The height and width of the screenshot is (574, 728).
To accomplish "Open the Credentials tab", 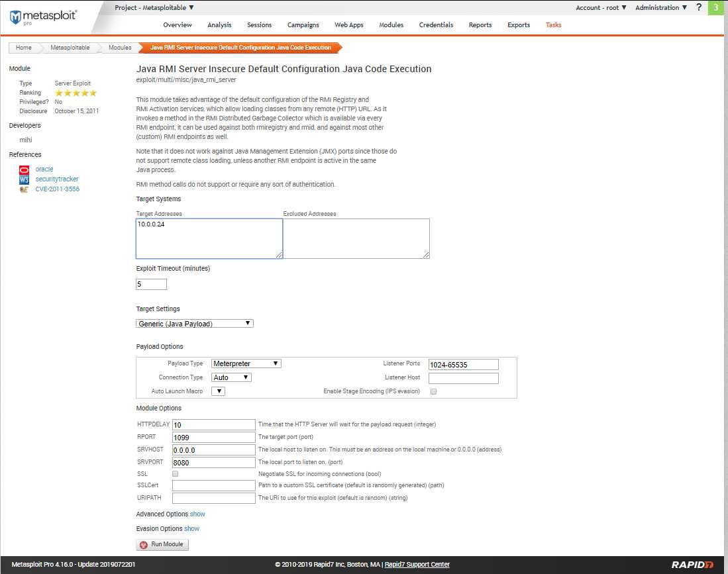I will click(x=436, y=25).
